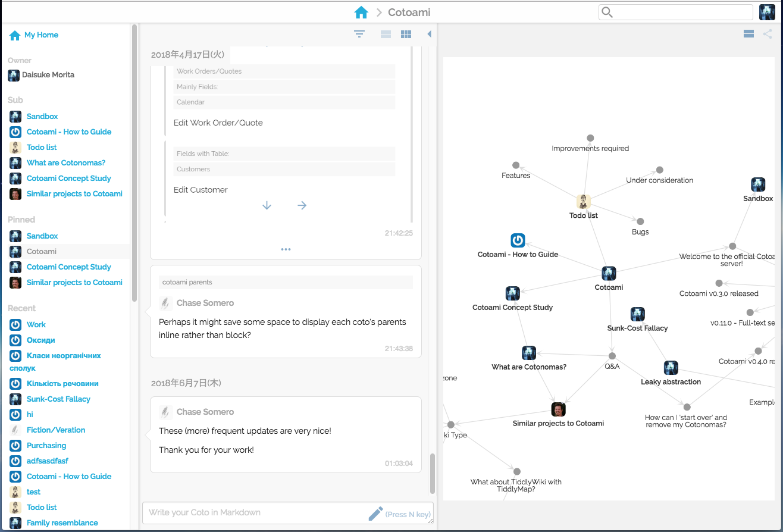Click the Bugs node in graph

[640, 221]
